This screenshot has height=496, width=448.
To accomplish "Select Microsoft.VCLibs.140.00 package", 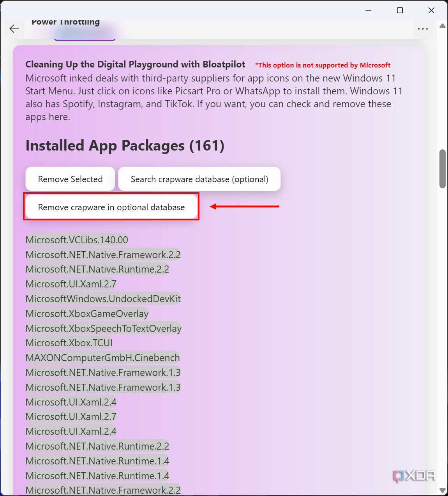I will click(x=77, y=240).
